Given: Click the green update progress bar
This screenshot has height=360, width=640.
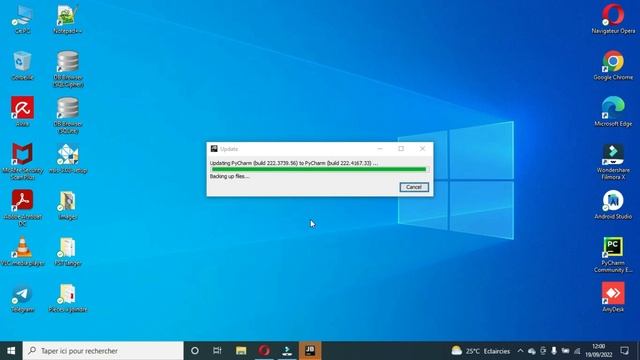Looking at the screenshot, I should pos(319,169).
